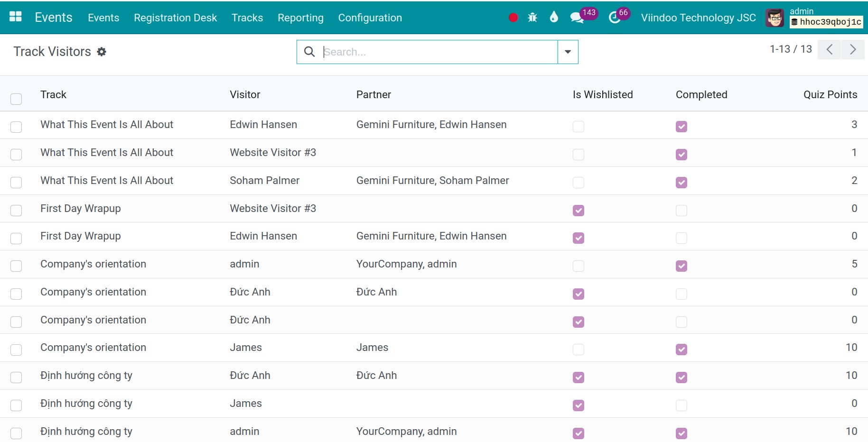Click the Events app title

click(x=54, y=18)
